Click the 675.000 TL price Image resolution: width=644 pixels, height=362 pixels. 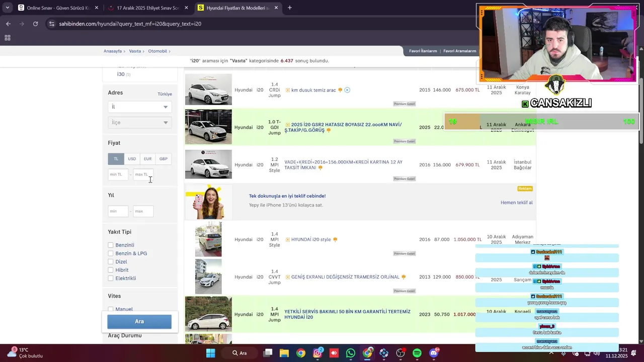coord(467,90)
